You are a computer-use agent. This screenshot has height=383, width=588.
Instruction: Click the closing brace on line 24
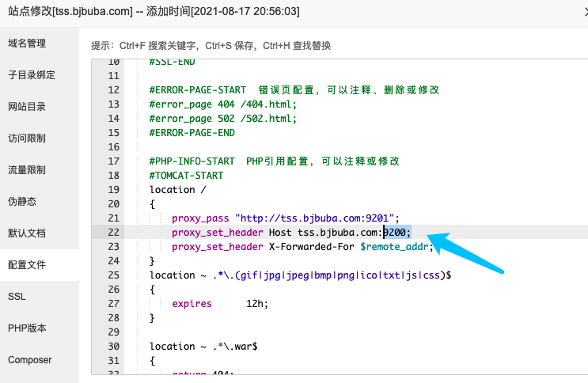coord(152,260)
